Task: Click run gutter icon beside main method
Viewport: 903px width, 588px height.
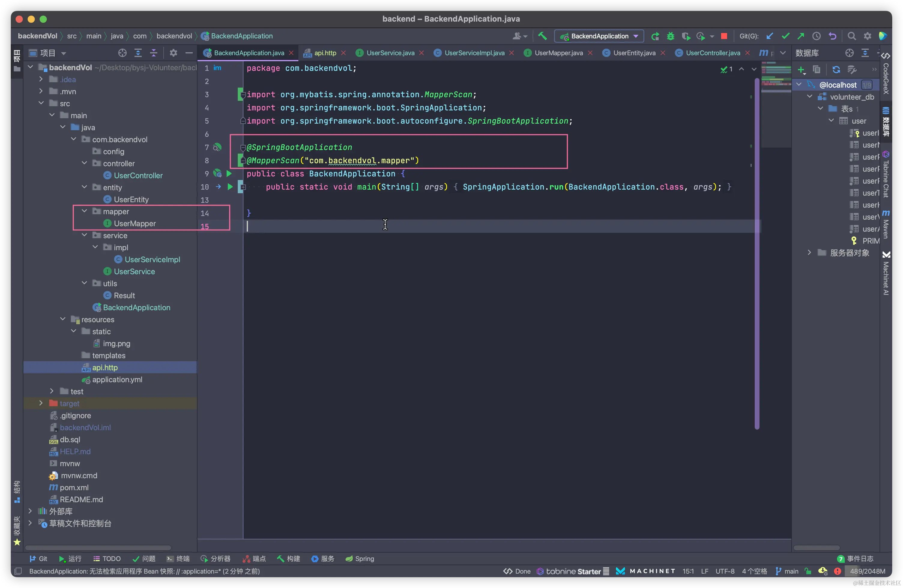Action: [x=230, y=187]
